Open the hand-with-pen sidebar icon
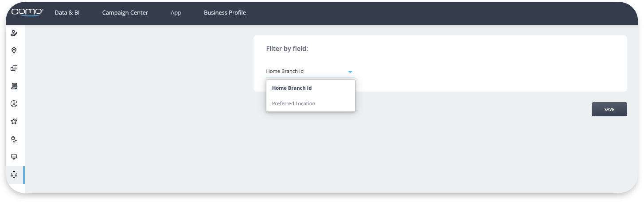The height and width of the screenshot is (203, 644). 14,33
